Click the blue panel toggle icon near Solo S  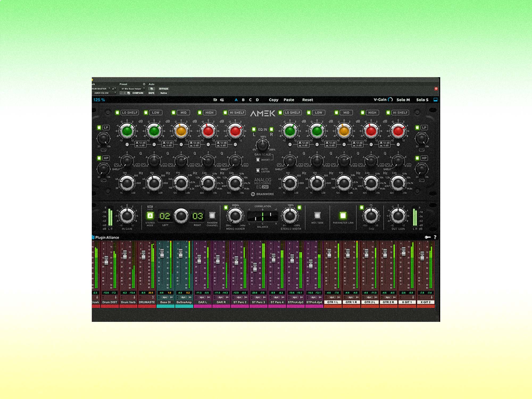point(435,99)
